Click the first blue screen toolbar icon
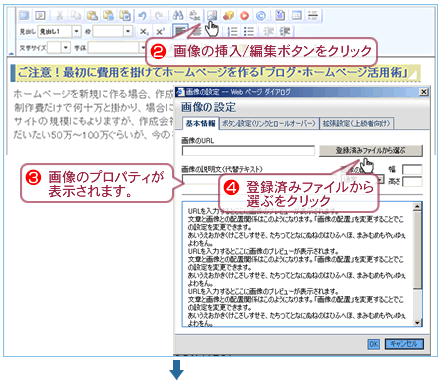 24,15
